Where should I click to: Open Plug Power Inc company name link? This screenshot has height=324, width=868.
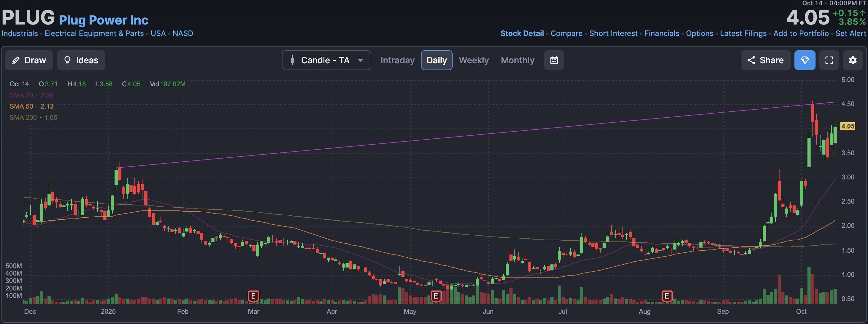click(103, 20)
